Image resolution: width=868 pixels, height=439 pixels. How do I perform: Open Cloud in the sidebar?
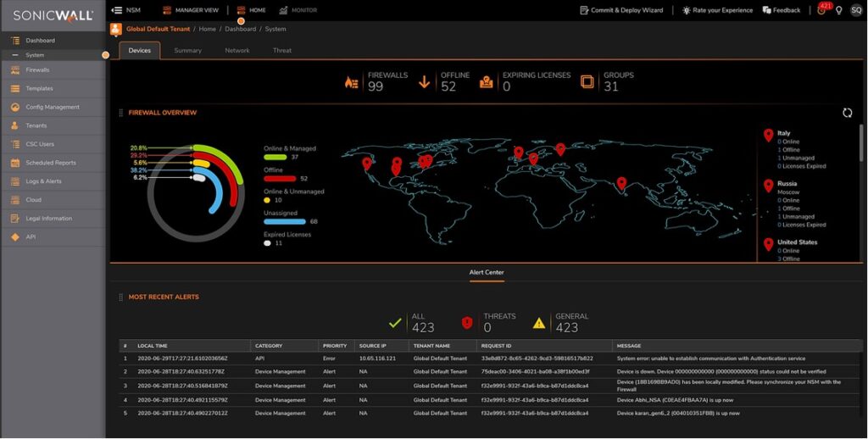point(53,200)
